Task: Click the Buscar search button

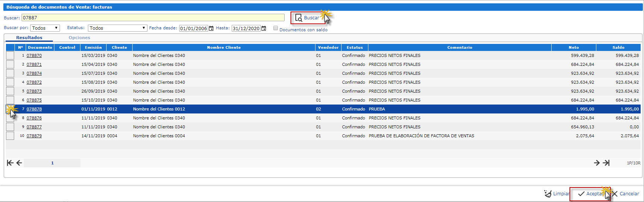Action: [308, 18]
